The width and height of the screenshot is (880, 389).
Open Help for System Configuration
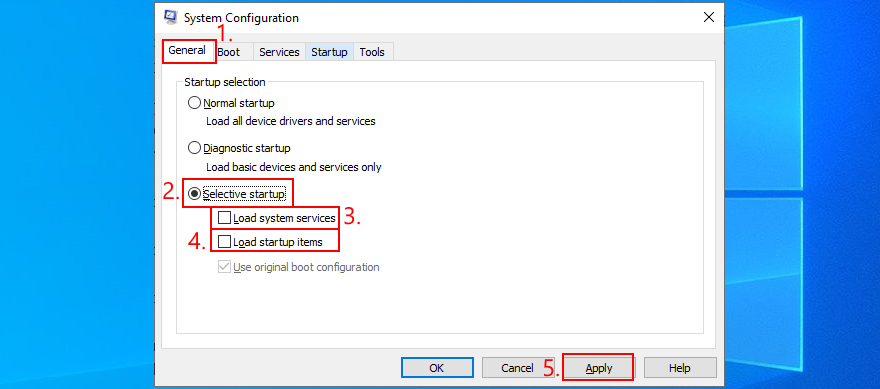pos(680,368)
